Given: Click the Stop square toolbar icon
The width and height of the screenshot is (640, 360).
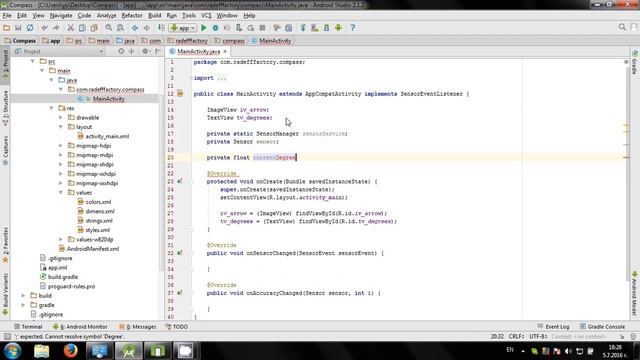Looking at the screenshot, I should (x=262, y=28).
